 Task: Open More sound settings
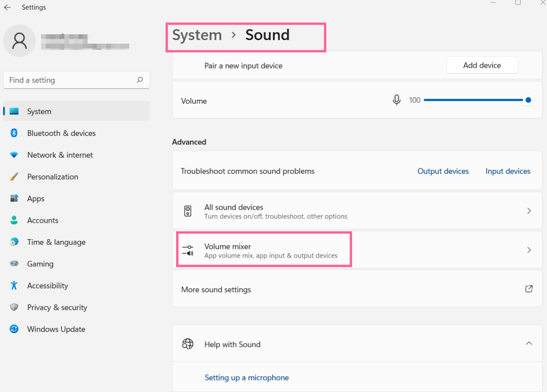tap(357, 289)
